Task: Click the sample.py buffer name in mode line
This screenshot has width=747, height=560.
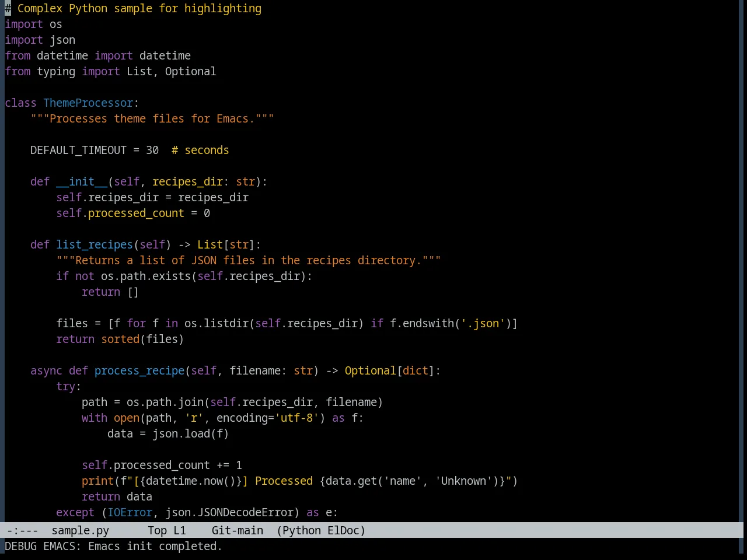Action: coord(80,530)
